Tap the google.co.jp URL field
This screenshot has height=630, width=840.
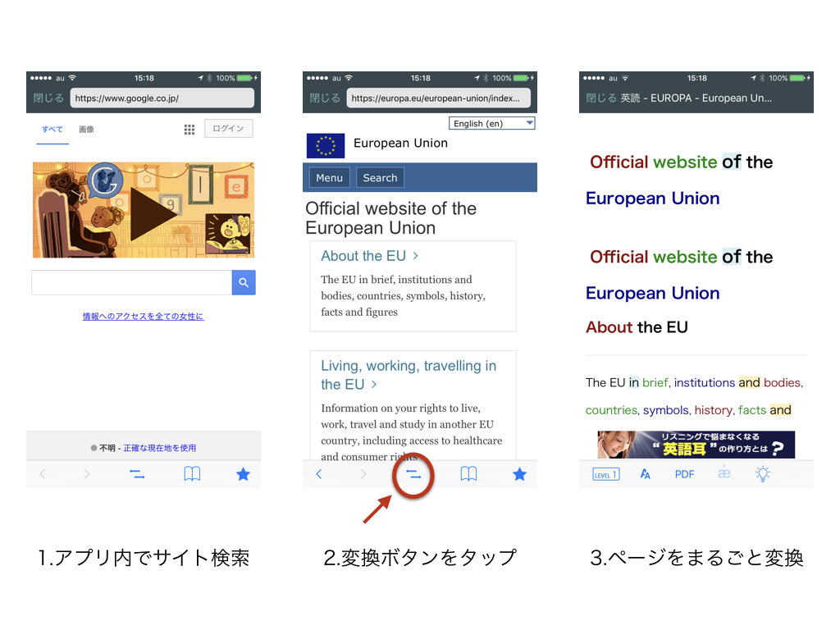click(x=162, y=98)
